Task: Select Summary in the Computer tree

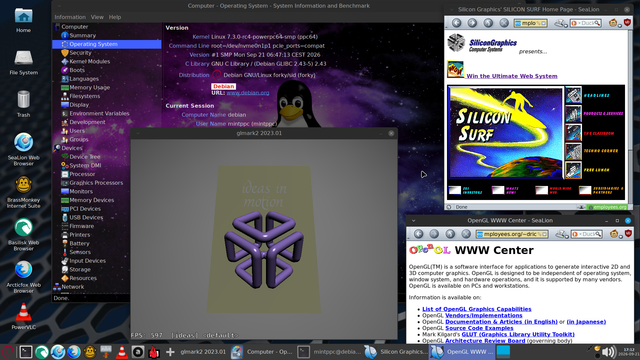Action: pyautogui.click(x=82, y=36)
